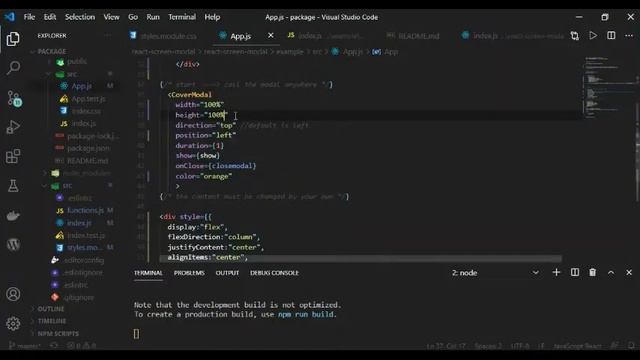Open Source Control view icon
This screenshot has width=640, height=360.
pos(14,98)
